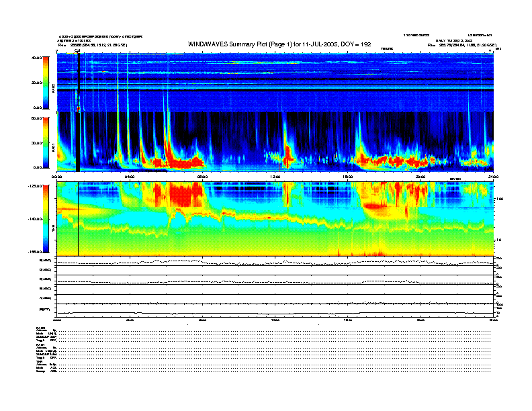Click the Cal marker above RAD2 panel
Screen dimensions: 532x411
(x=77, y=51)
